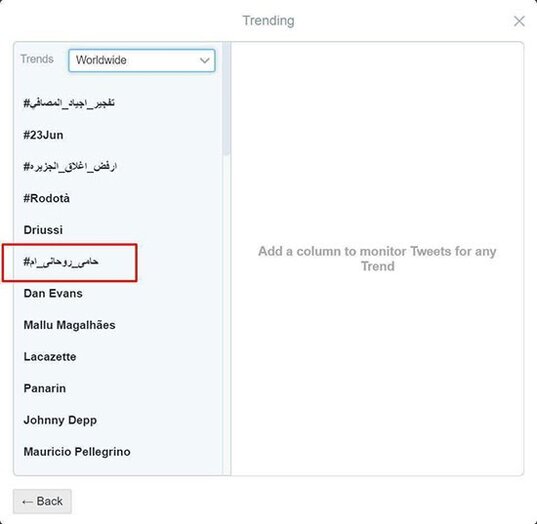Open the Worldwide trends location dropdown
This screenshot has height=524, width=537.
tap(142, 61)
